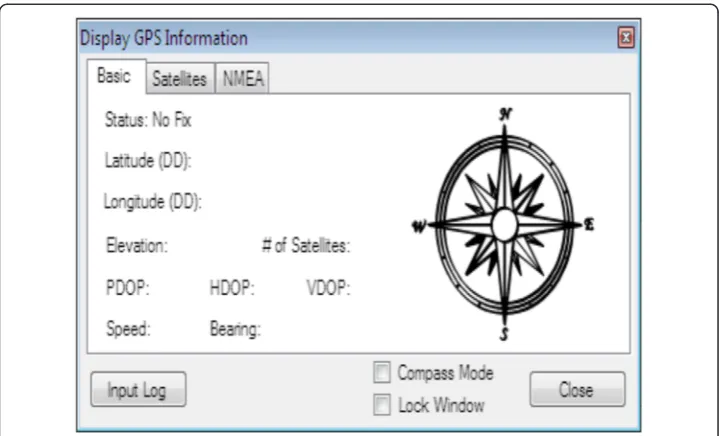Click the 'Speed:' label
719x436 pixels.
128,329
